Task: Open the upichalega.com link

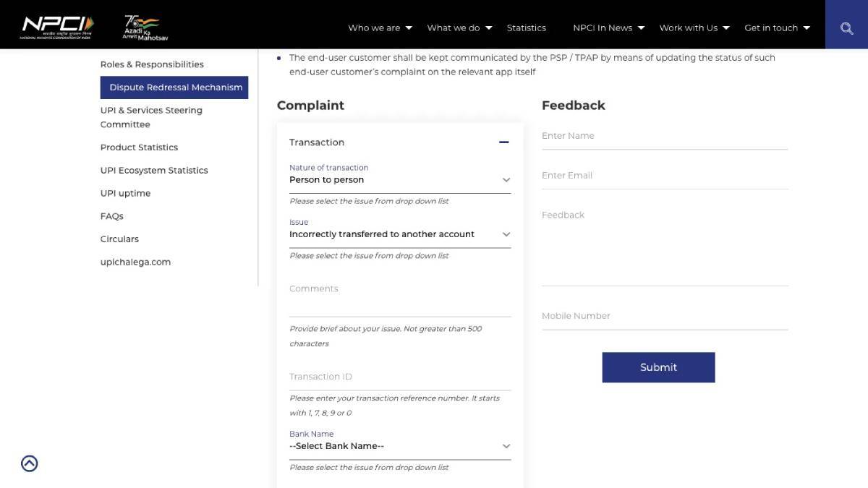Action: [135, 262]
